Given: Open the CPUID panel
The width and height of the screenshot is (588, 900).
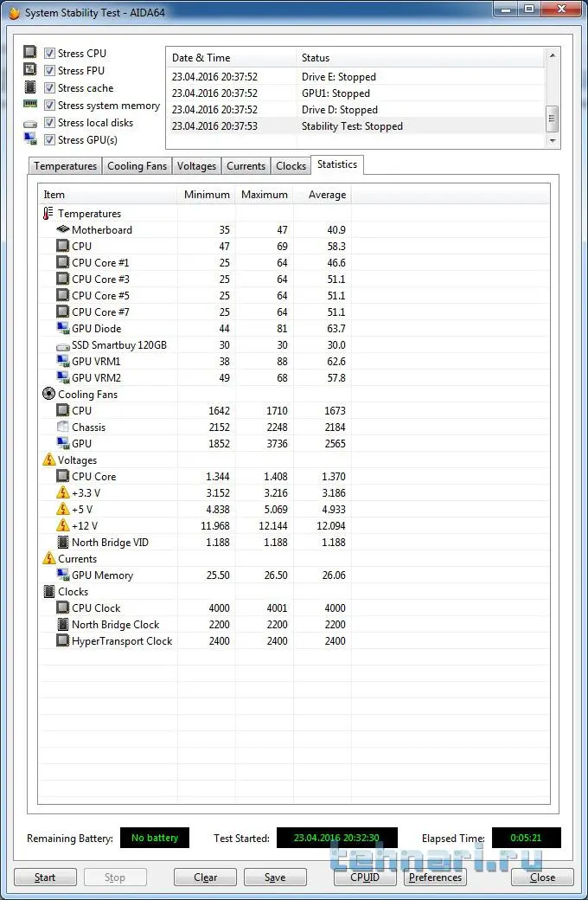Looking at the screenshot, I should coord(366,877).
